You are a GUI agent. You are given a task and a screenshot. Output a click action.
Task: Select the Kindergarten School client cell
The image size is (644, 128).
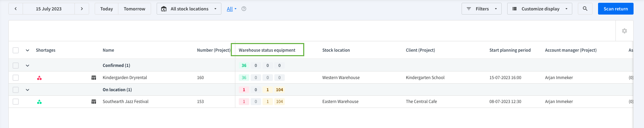(x=425, y=78)
